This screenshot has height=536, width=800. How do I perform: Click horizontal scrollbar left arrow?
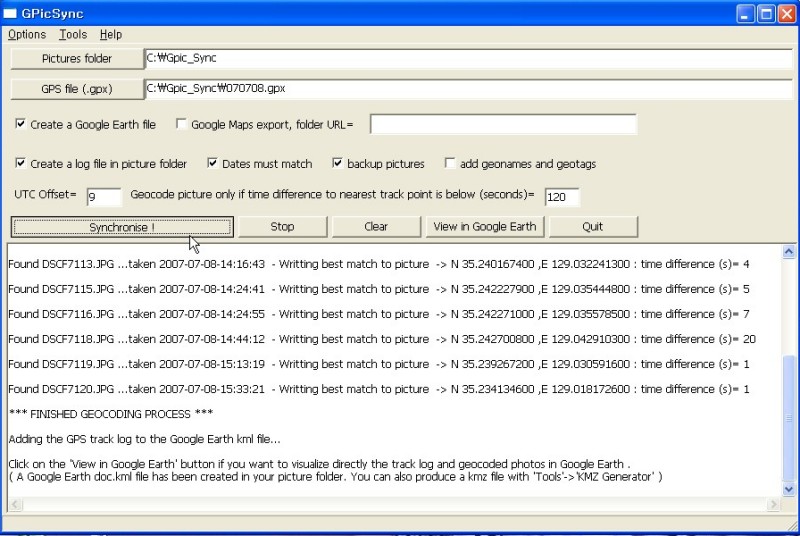coord(15,504)
